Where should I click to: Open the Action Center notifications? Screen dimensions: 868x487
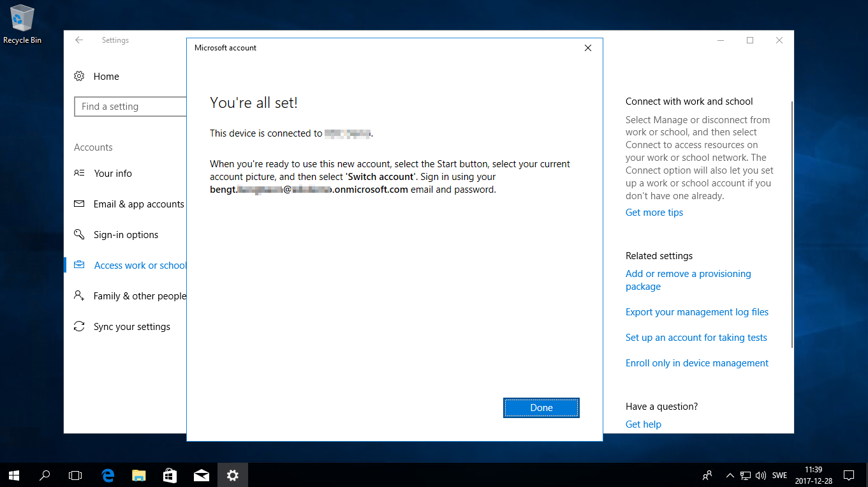click(849, 475)
